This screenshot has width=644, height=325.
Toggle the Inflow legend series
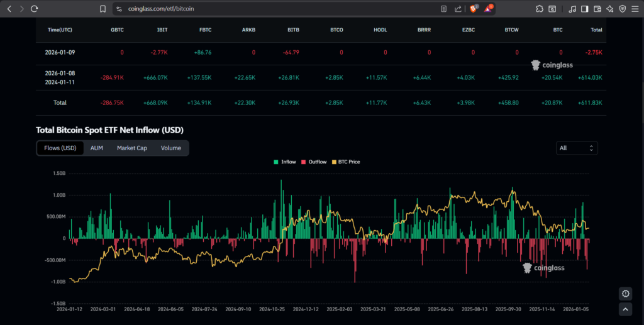[x=285, y=162]
